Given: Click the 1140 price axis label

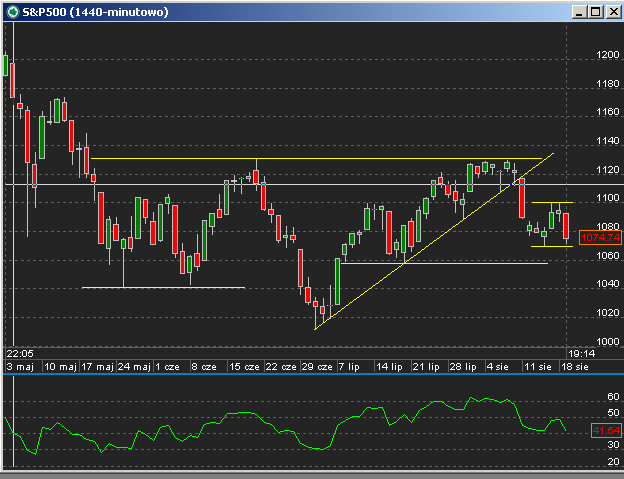Looking at the screenshot, I should [608, 141].
